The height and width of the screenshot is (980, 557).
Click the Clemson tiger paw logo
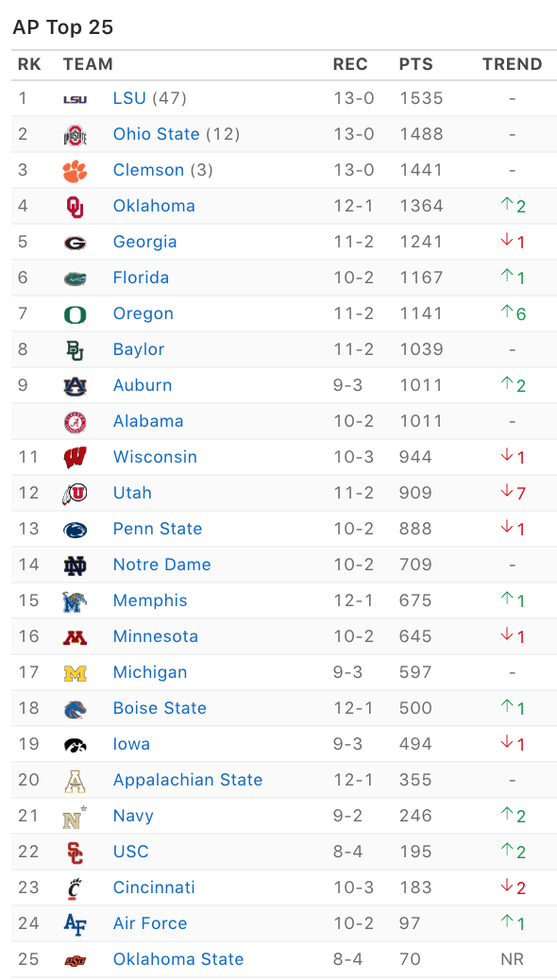pyautogui.click(x=75, y=171)
